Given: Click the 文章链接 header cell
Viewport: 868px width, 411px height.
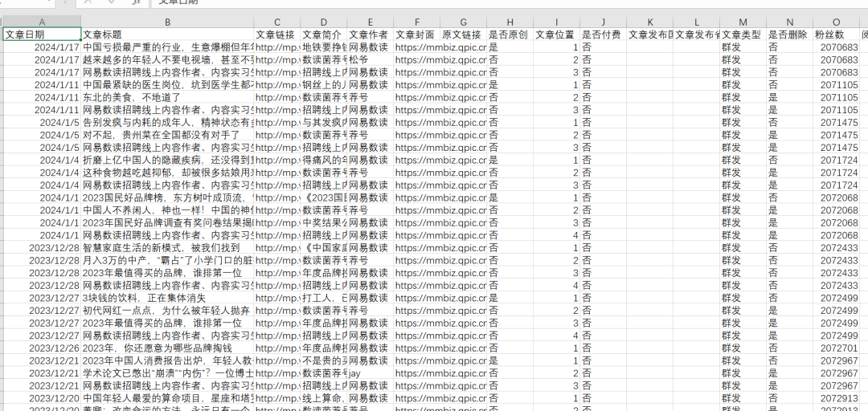Looking at the screenshot, I should tap(277, 35).
